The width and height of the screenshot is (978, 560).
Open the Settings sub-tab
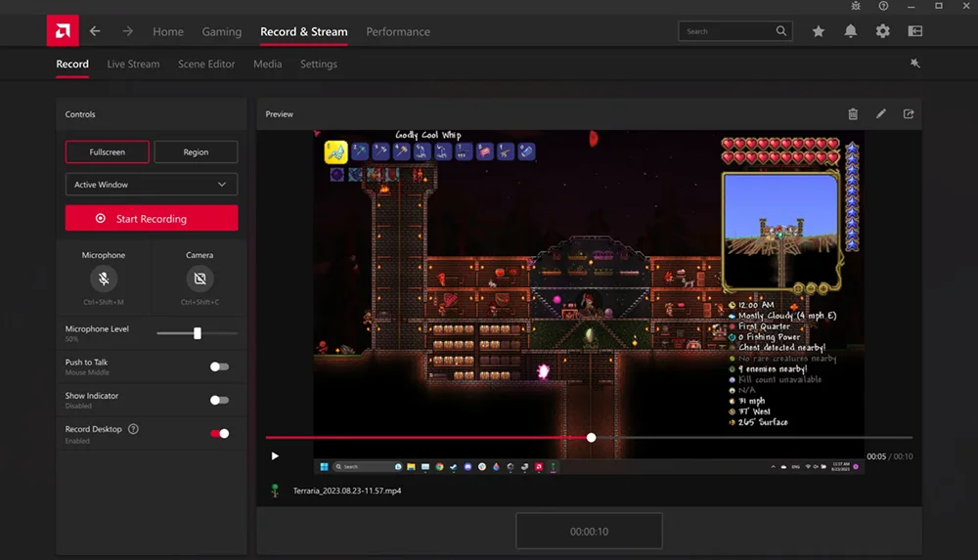pos(319,65)
